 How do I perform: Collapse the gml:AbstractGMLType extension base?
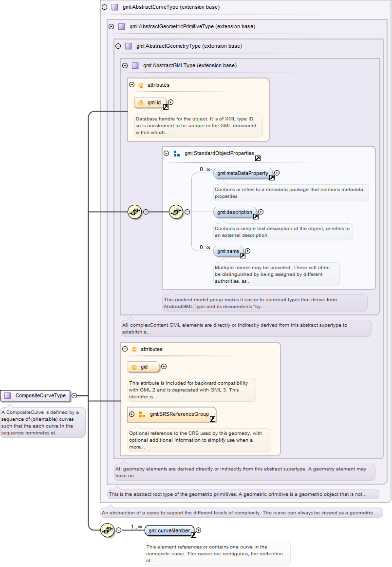point(125,65)
